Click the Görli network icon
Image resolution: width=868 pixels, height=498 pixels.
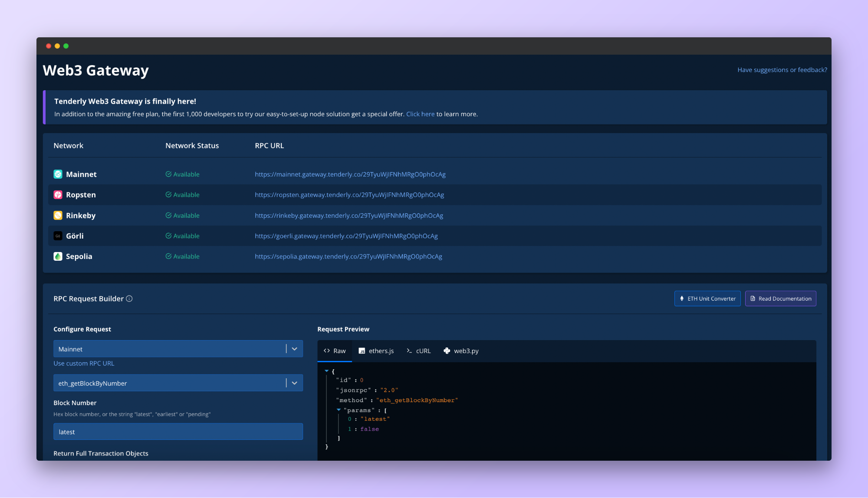point(58,236)
